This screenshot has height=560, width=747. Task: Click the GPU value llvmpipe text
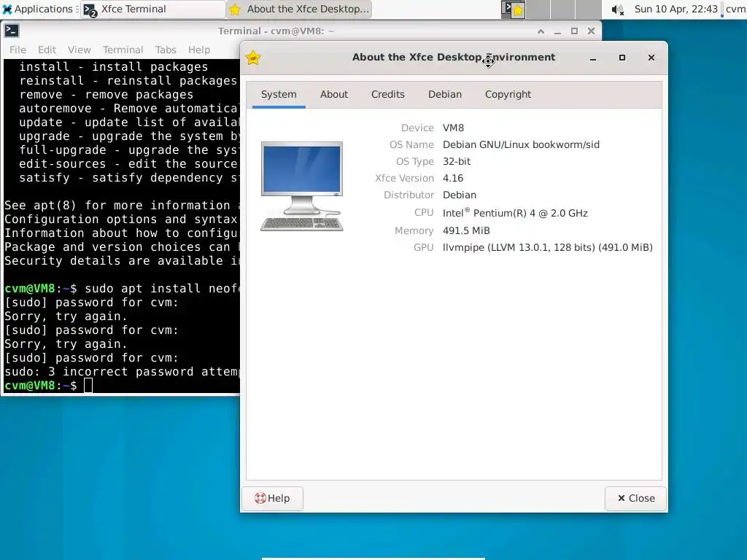[547, 247]
